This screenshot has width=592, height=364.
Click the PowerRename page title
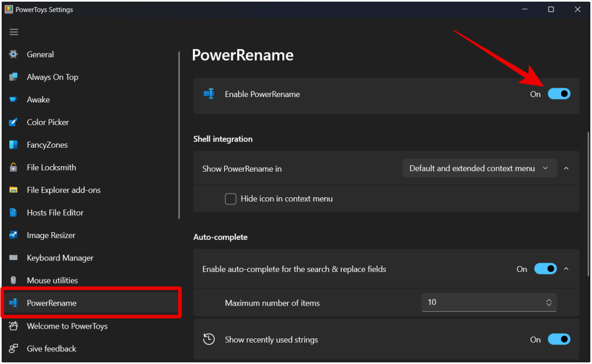pos(243,55)
